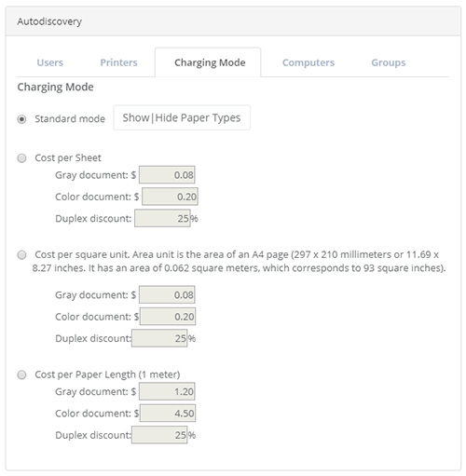Click the Autodiscovery panel header
The height and width of the screenshot is (476, 466).
pyautogui.click(x=233, y=21)
